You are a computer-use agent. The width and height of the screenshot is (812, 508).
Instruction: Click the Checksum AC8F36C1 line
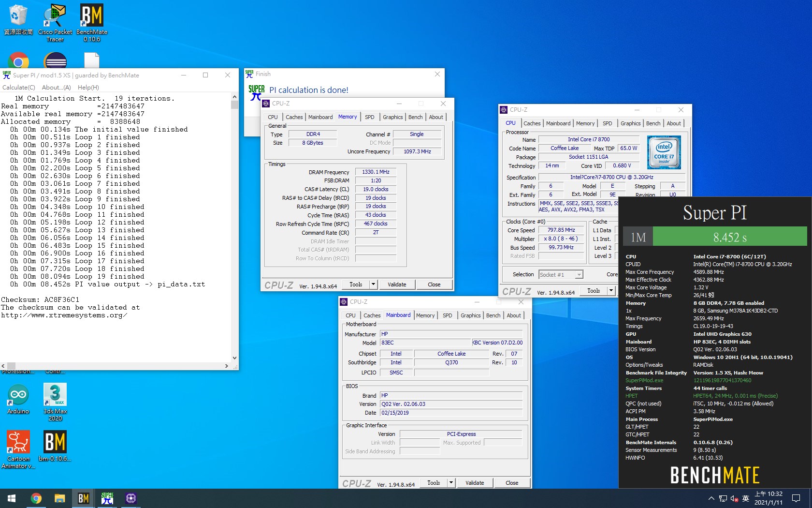pos(40,299)
